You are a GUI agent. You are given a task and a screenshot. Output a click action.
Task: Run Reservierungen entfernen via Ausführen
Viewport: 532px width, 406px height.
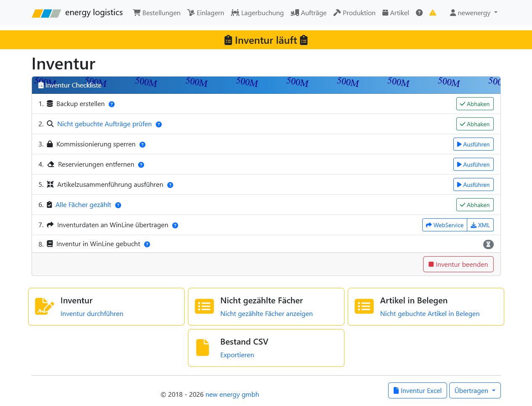474,165
